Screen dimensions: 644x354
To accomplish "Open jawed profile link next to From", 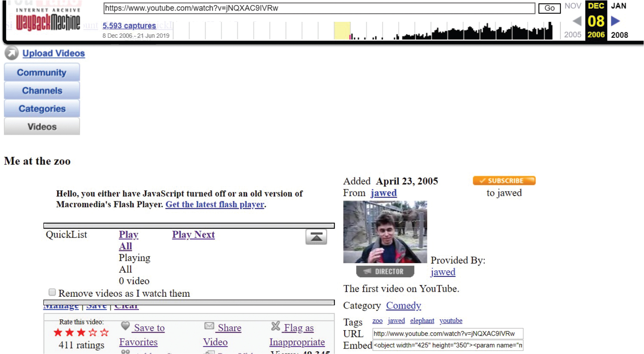I will (x=384, y=193).
